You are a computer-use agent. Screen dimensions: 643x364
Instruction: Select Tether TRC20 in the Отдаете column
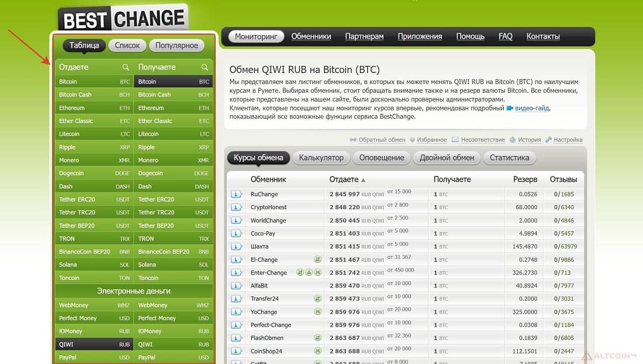pos(94,212)
